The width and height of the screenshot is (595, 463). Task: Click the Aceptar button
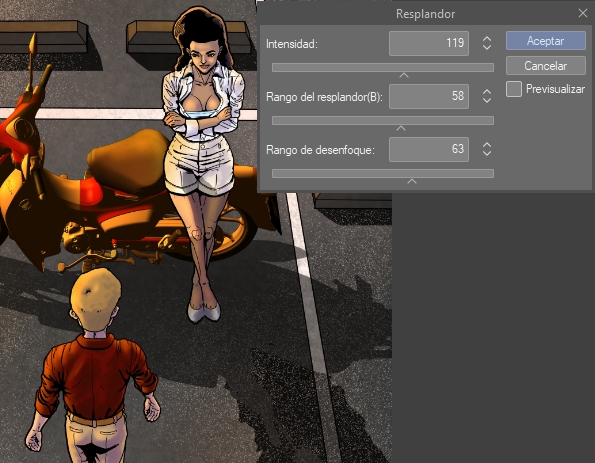(x=546, y=41)
